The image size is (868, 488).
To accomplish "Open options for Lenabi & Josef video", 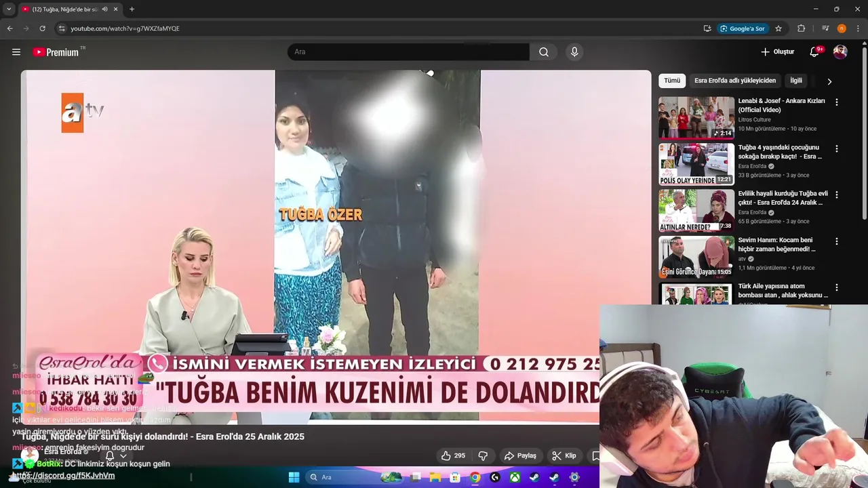I will pos(836,102).
